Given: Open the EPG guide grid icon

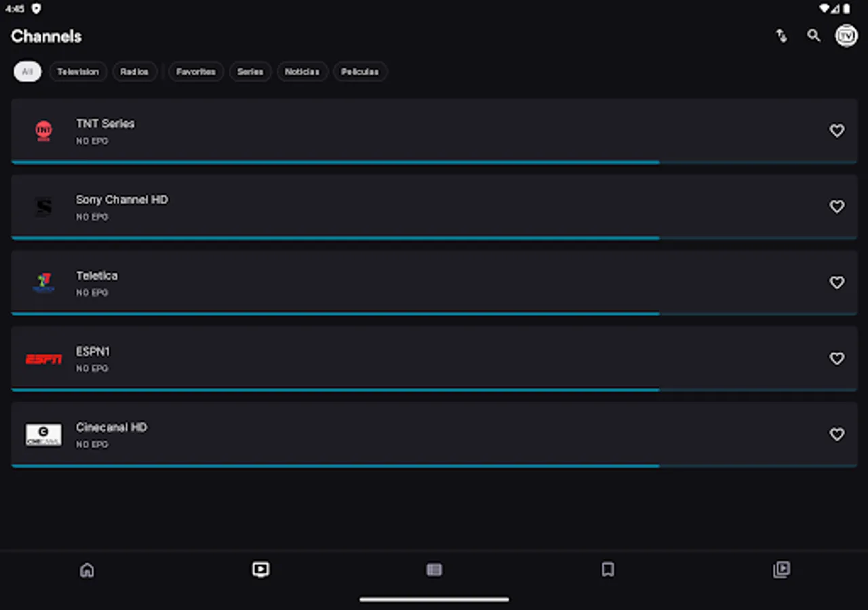Looking at the screenshot, I should (x=434, y=570).
